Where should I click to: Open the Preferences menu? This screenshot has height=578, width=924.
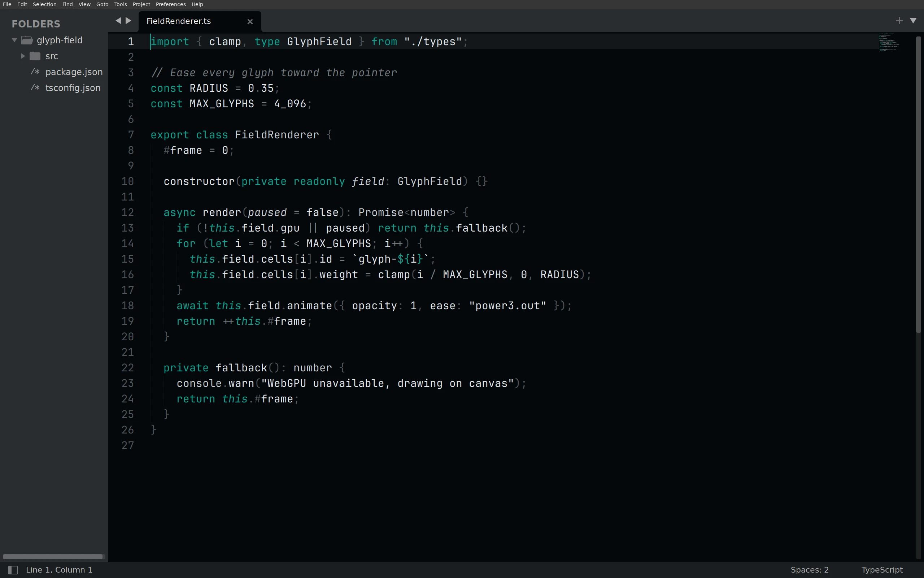[x=171, y=4]
